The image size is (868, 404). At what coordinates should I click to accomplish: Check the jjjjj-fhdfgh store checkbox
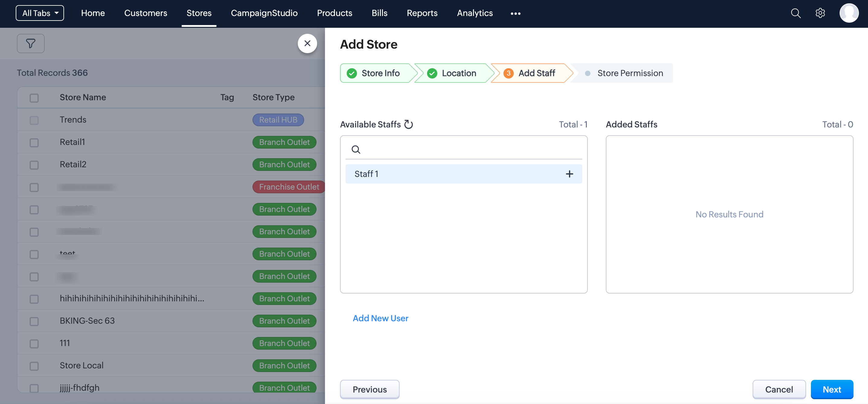coord(34,388)
